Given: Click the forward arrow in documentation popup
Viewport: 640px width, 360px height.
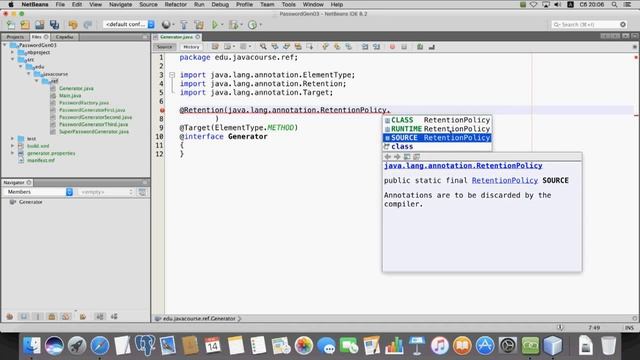Looking at the screenshot, I should [397, 157].
